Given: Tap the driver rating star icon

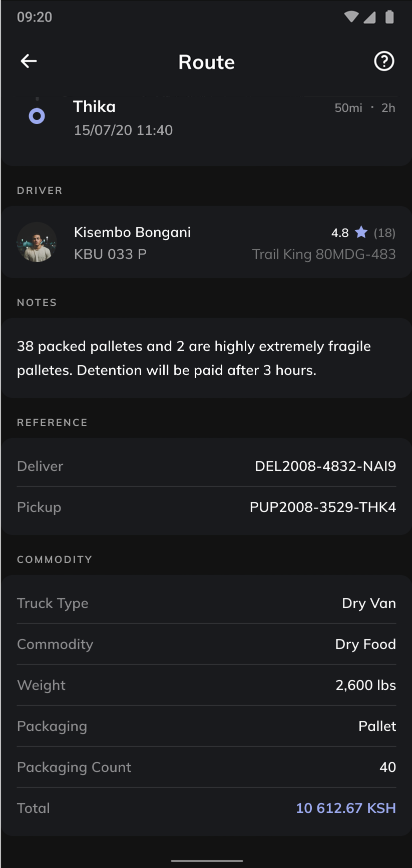Looking at the screenshot, I should point(361,232).
